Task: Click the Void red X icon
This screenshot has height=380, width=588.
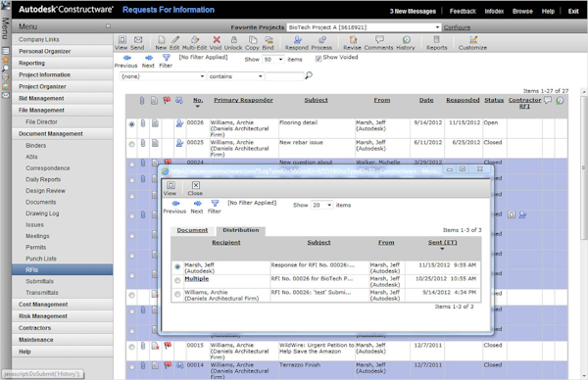Action: [217, 40]
